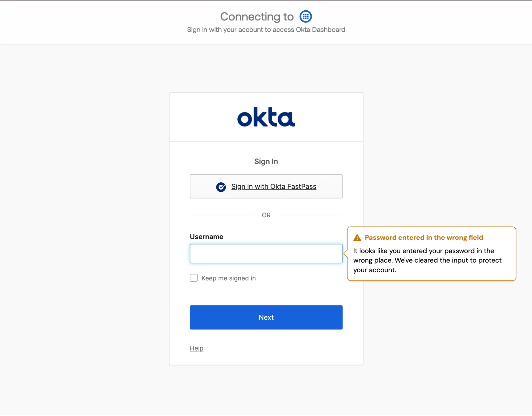Open "Sign in with Okta FastPass"
This screenshot has height=416, width=532.
click(266, 186)
